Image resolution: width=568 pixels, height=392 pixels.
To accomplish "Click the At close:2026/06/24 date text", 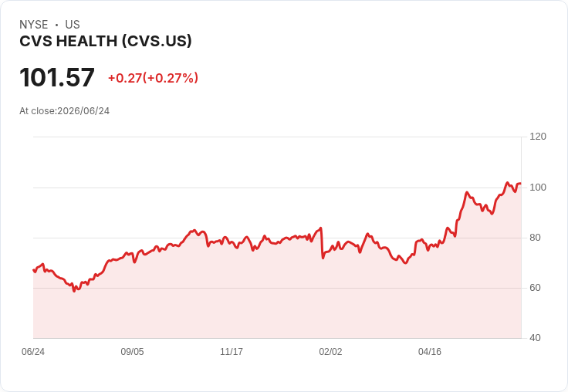I will (x=65, y=111).
